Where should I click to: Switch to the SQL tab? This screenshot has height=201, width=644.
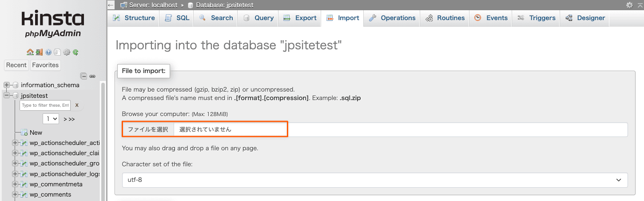[177, 18]
